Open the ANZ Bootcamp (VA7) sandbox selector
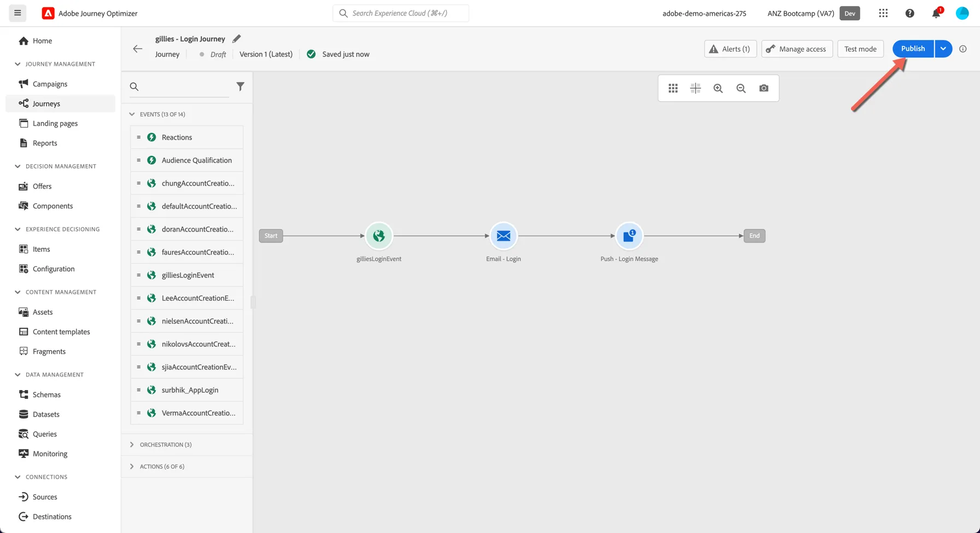 click(813, 13)
